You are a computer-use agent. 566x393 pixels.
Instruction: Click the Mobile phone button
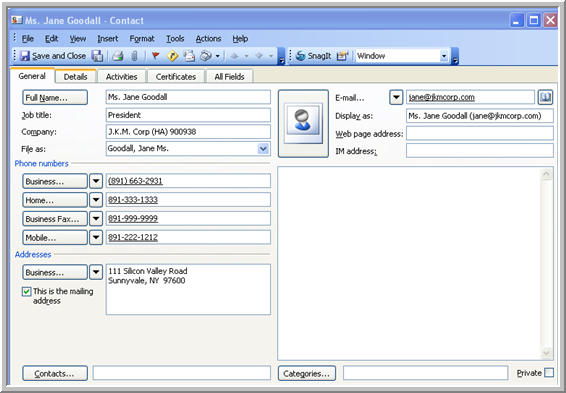55,237
